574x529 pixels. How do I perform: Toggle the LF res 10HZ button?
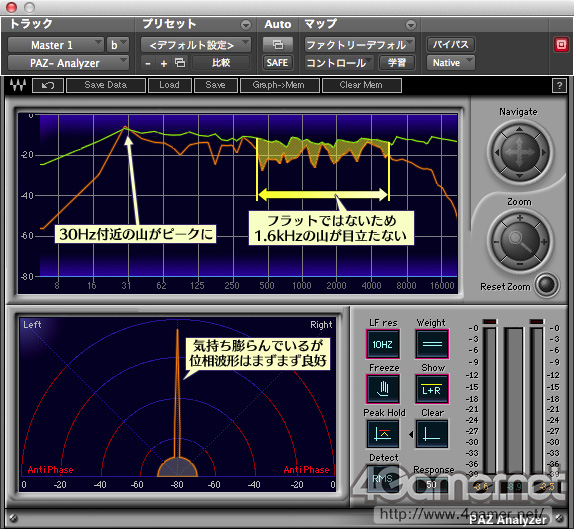383,344
